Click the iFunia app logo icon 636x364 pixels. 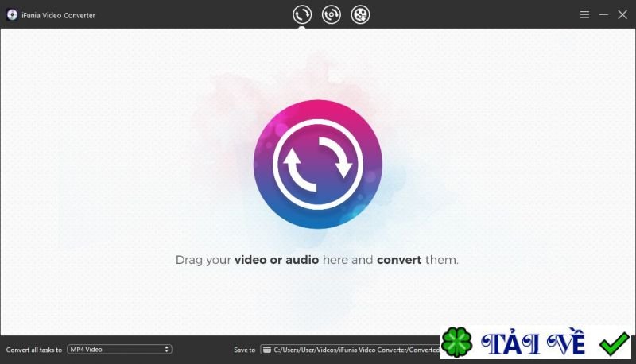[12, 15]
